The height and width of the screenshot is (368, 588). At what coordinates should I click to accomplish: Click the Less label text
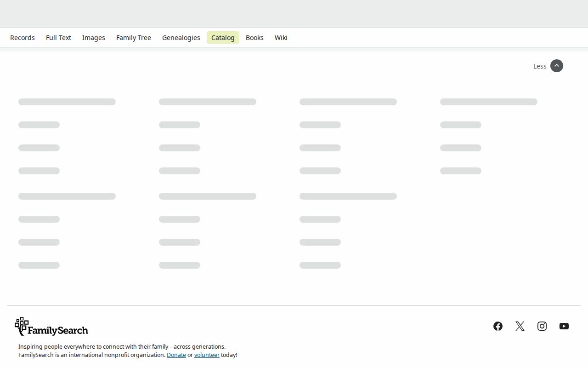tap(540, 66)
